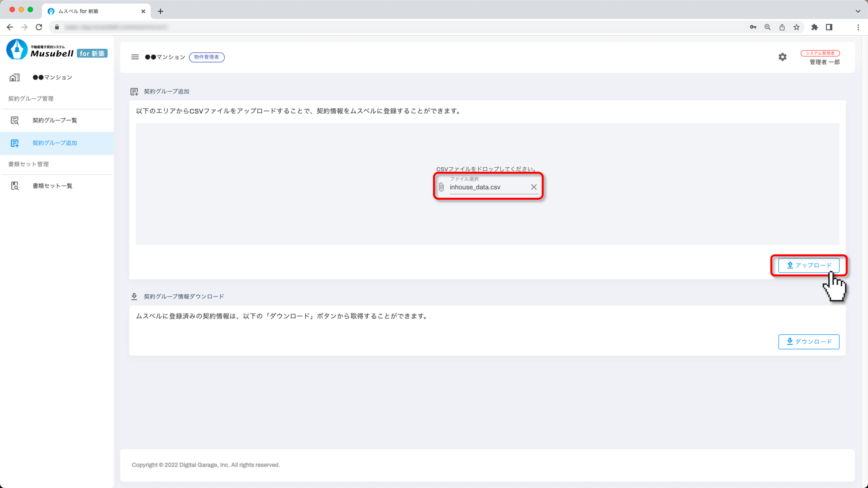Click the browser share icon

point(782,27)
